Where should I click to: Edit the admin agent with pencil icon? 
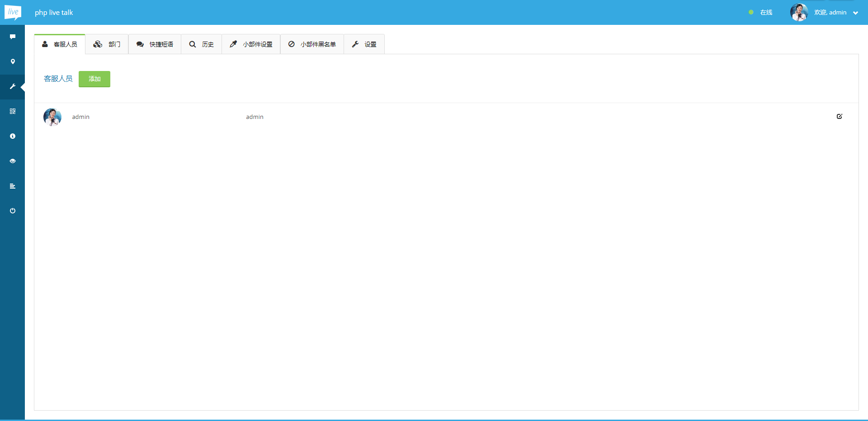click(x=840, y=116)
